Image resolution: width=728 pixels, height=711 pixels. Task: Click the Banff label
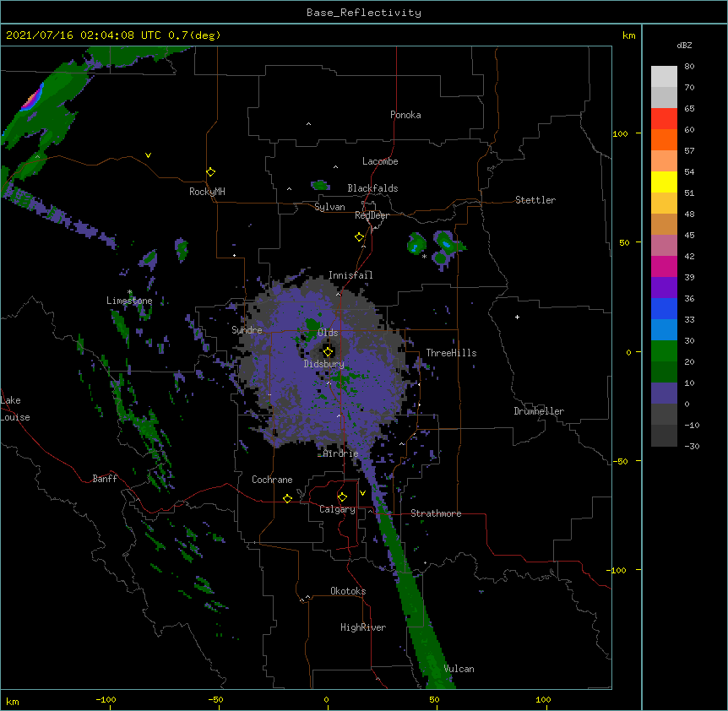coord(105,479)
